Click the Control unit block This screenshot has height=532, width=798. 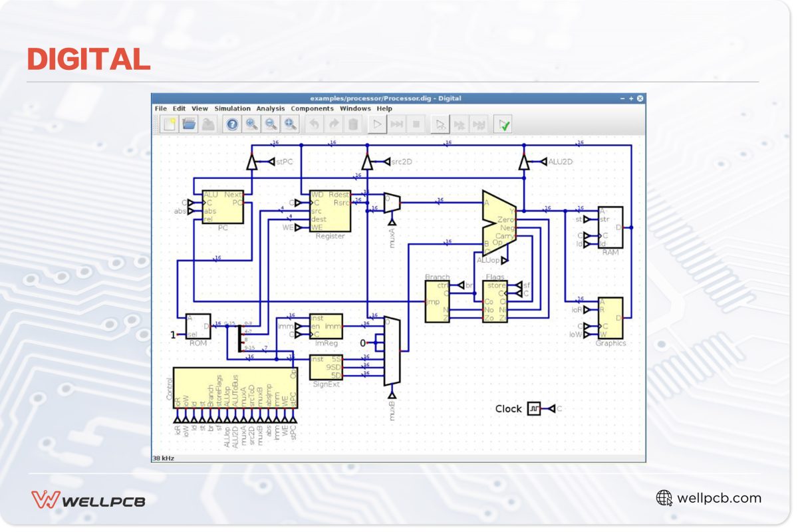tap(235, 389)
